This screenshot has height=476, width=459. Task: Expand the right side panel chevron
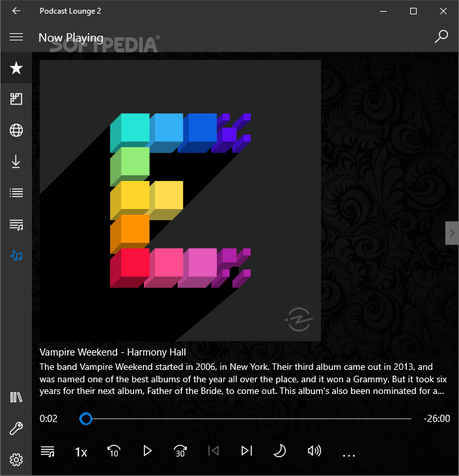pyautogui.click(x=452, y=233)
